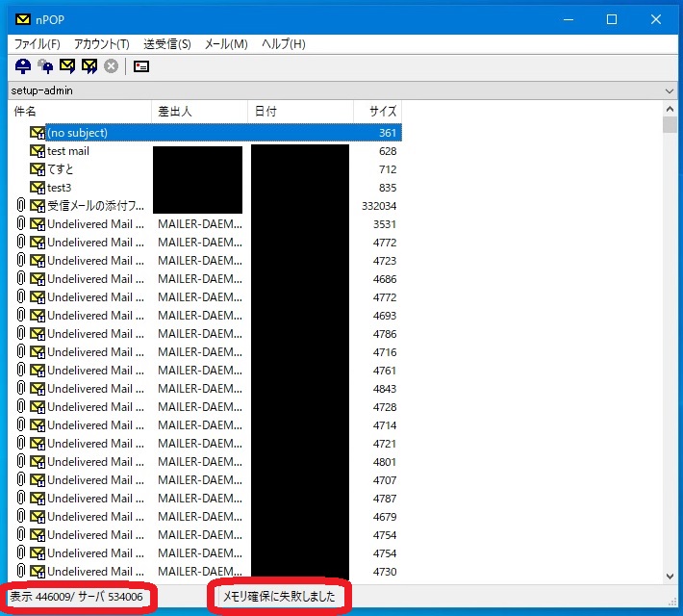The height and width of the screenshot is (616, 683).
Task: Click the size value 4728
Action: coord(385,407)
